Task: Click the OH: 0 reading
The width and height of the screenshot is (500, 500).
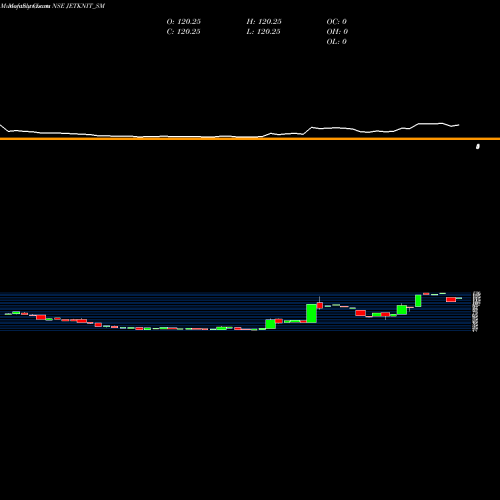Action: tap(337, 32)
